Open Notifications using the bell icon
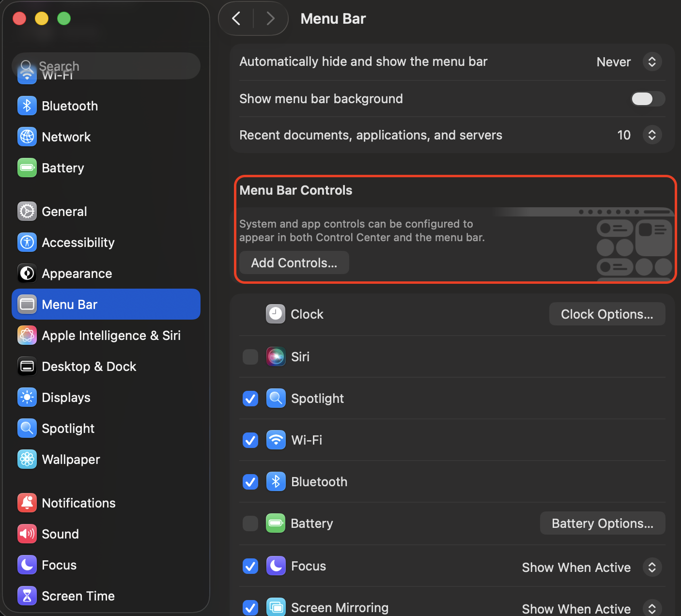 (x=27, y=503)
